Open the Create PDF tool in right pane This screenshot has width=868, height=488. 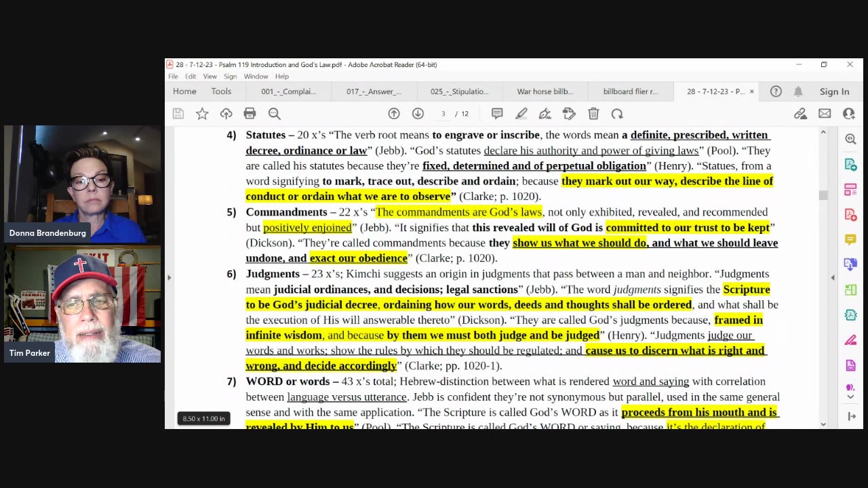pos(850,215)
